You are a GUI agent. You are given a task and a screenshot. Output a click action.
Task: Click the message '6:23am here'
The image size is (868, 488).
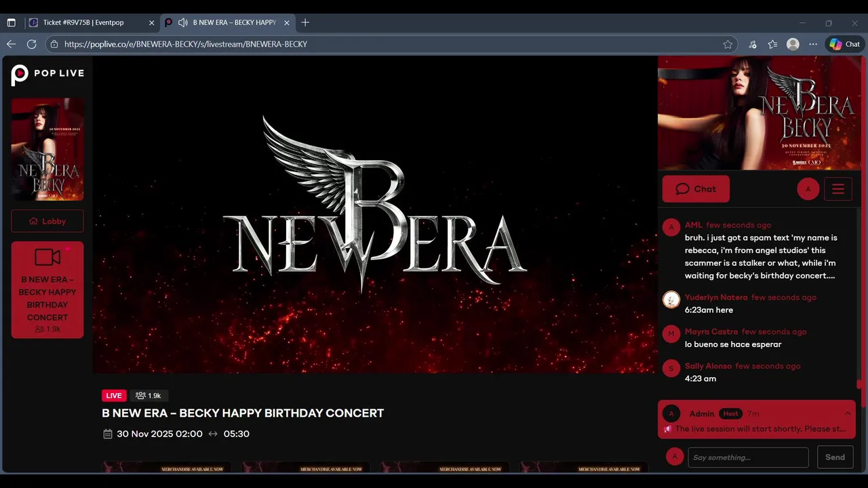[709, 310]
